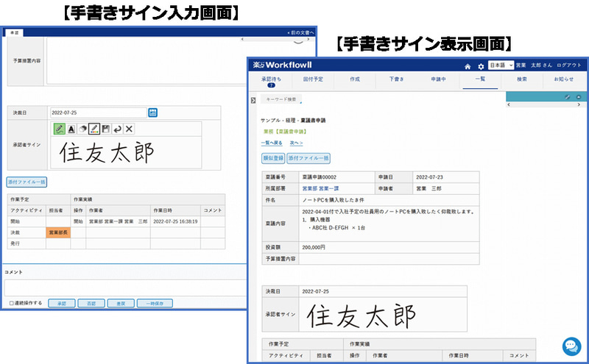
Task: Click the collapse up-arrow icon in teal bar
Action: pyautogui.click(x=579, y=97)
